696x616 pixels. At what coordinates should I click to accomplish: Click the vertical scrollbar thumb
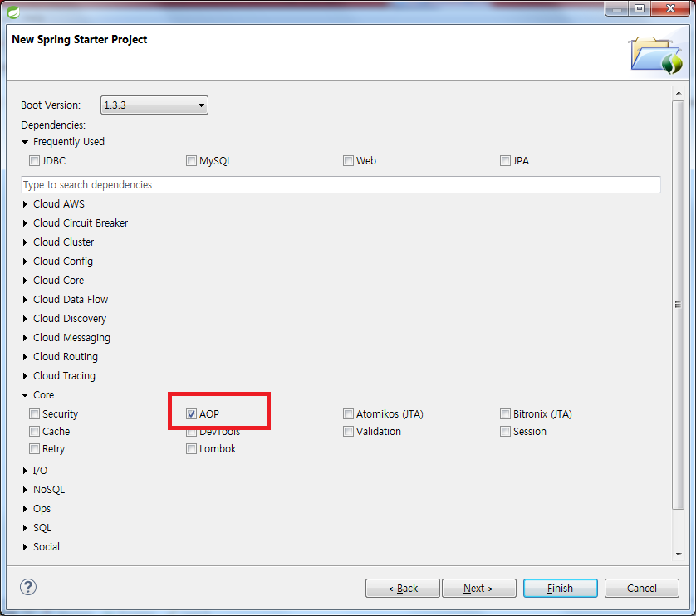coord(679,305)
